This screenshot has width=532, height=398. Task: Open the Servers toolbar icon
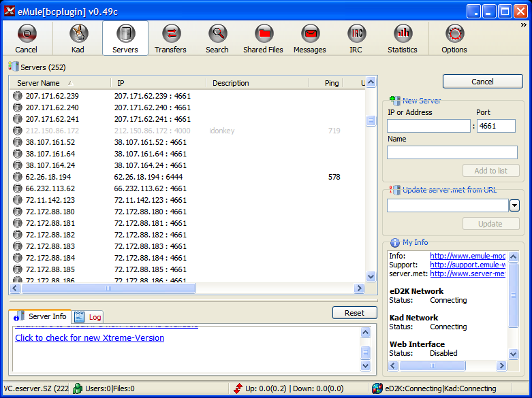coord(125,38)
